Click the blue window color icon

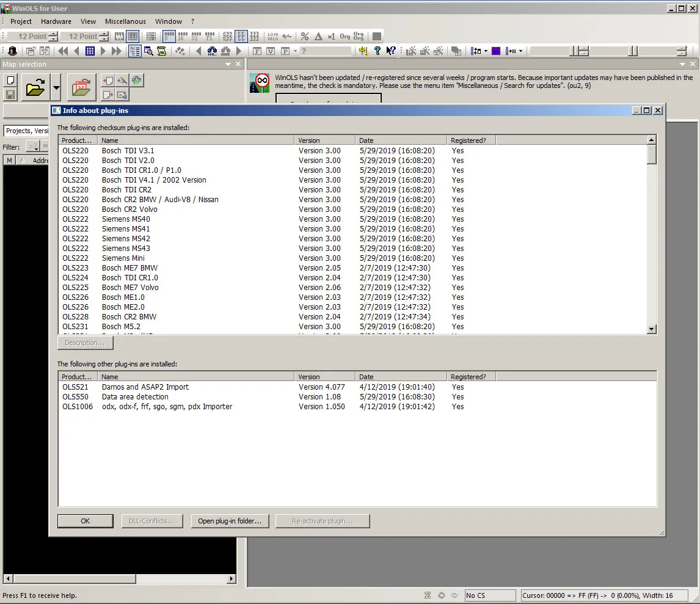tap(496, 51)
